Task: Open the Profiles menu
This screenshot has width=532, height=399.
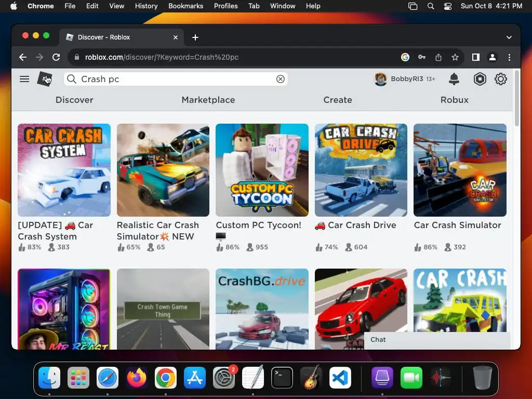Action: click(225, 6)
